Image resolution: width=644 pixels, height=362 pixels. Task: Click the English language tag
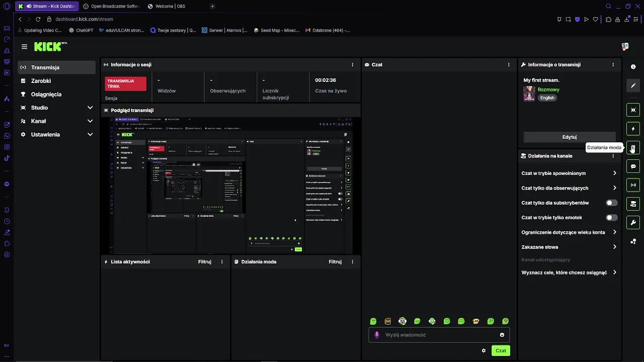[547, 98]
